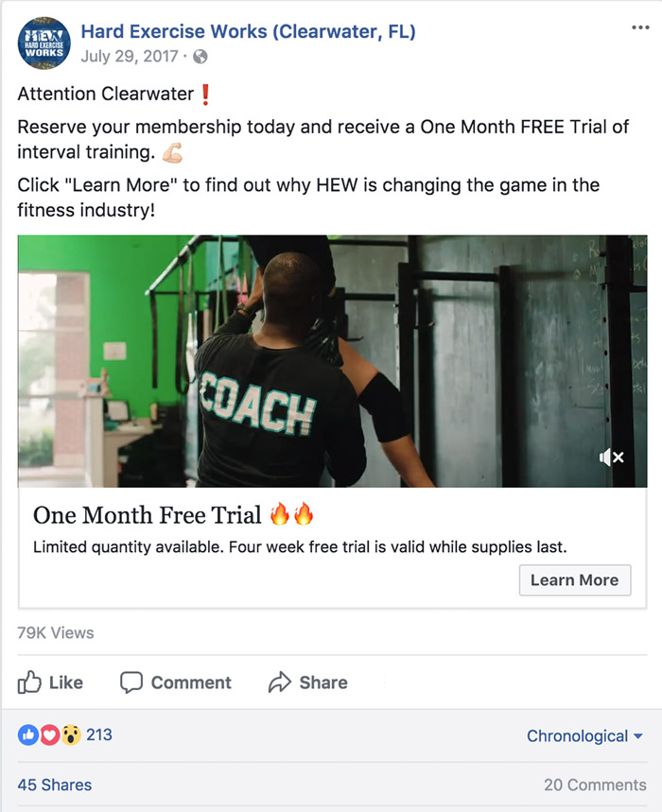Click the Learn More button
662x812 pixels.
tap(575, 580)
